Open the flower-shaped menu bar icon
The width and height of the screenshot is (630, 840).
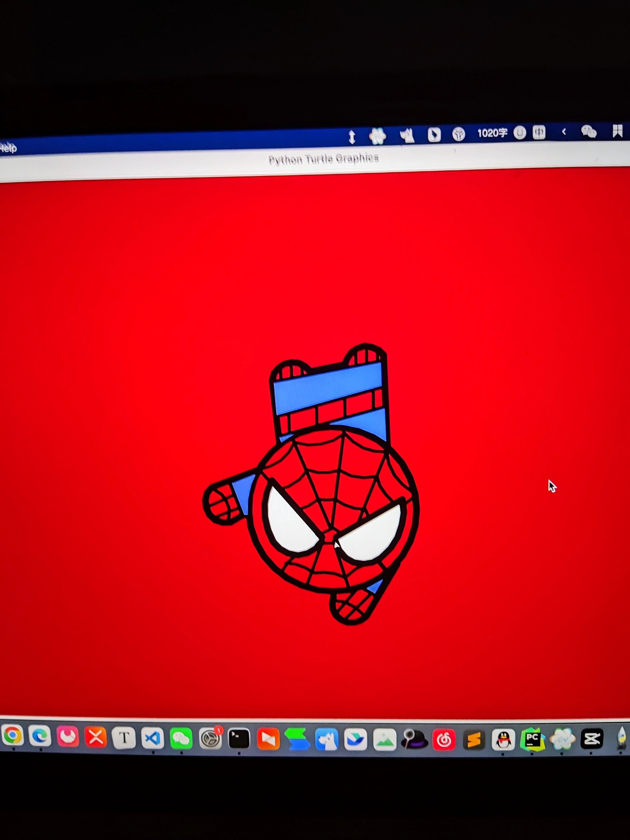tap(377, 136)
